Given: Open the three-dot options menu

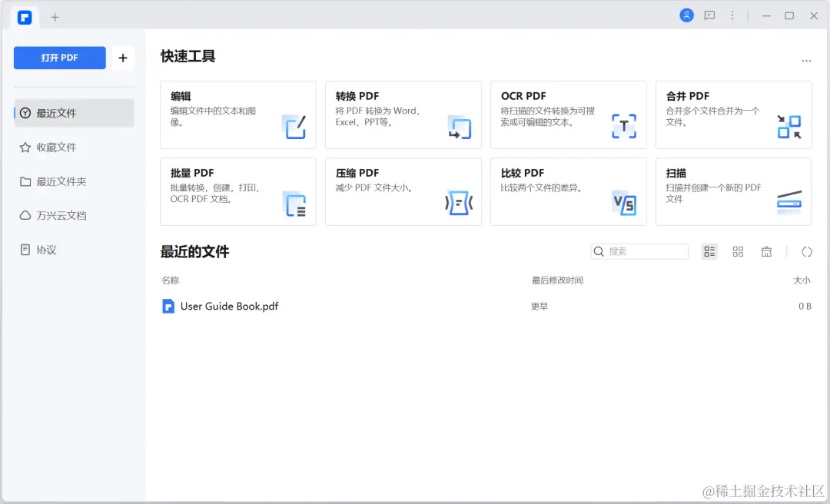Looking at the screenshot, I should tap(732, 15).
